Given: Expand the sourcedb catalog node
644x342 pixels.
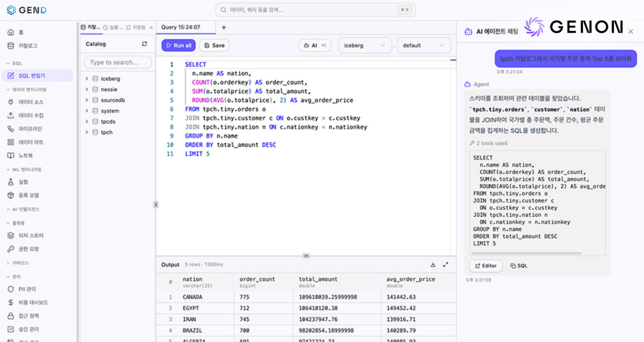Looking at the screenshot, I should pyautogui.click(x=87, y=100).
